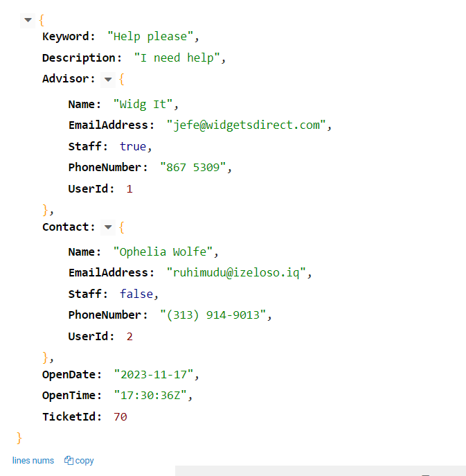Viewport: 466px width, 476px height.
Task: Toggle line numbers with "lines nums"
Action: point(33,461)
